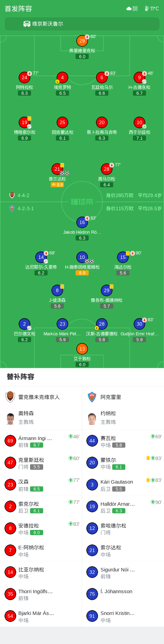Screen dimensions: 164x644
Task: Tap the 4-4-2 formation label
Action: tap(23, 195)
